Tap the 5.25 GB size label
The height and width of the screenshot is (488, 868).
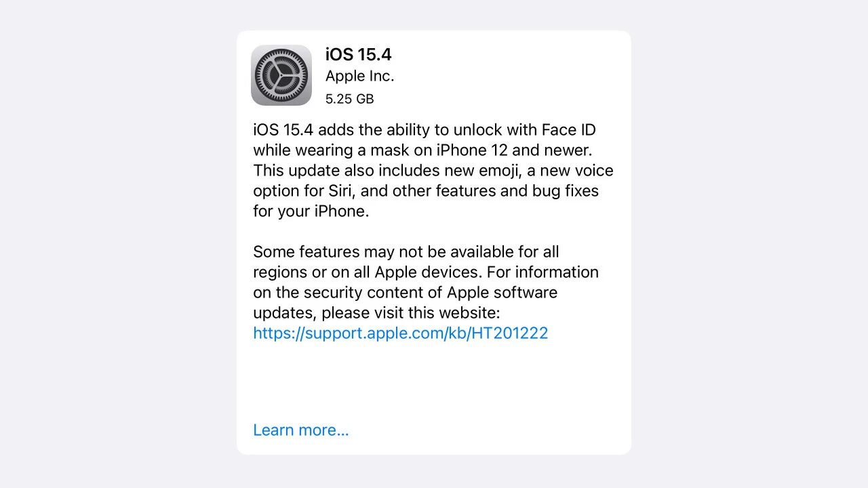tap(349, 99)
